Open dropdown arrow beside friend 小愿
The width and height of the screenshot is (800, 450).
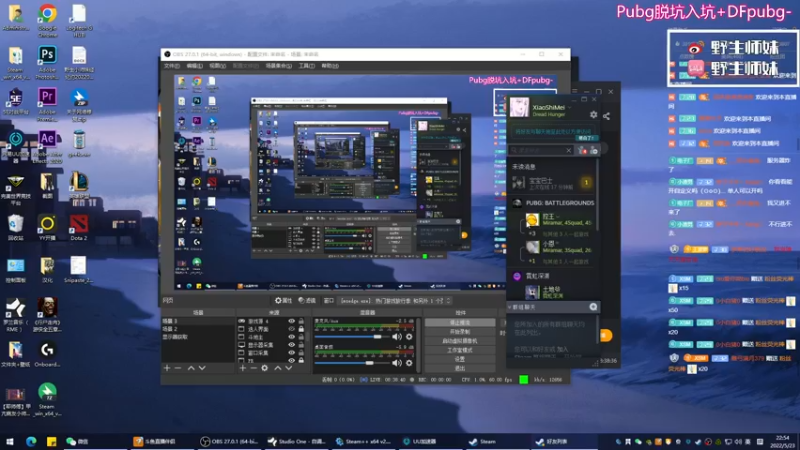pyautogui.click(x=557, y=244)
